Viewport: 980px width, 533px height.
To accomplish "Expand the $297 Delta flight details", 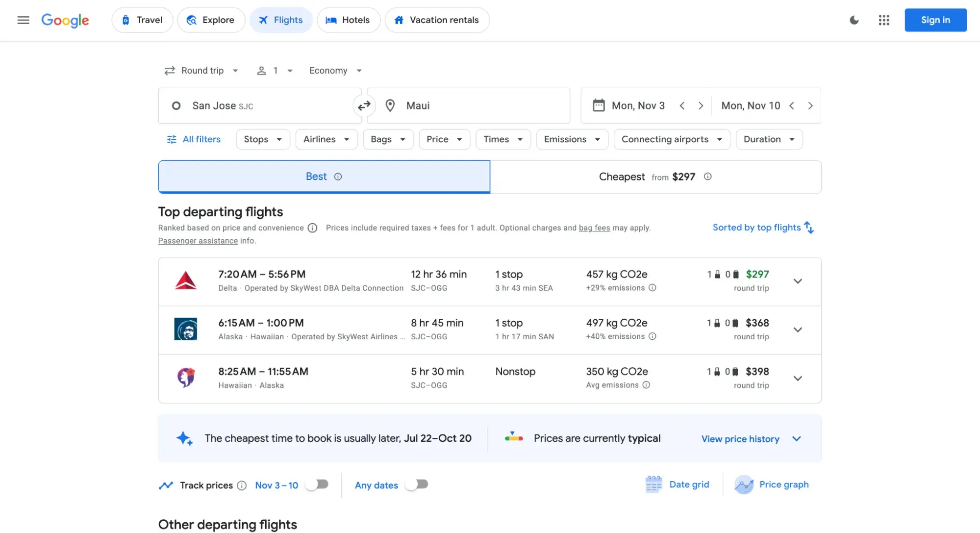I will (x=798, y=281).
